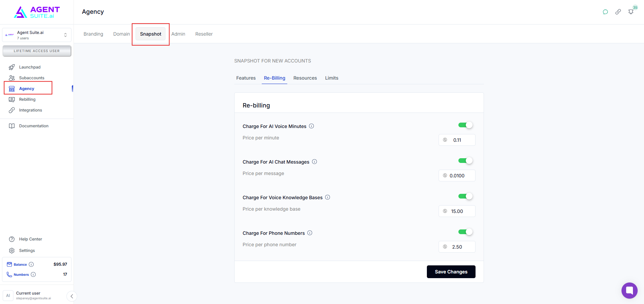
Task: Open the Domain tab
Action: (121, 34)
